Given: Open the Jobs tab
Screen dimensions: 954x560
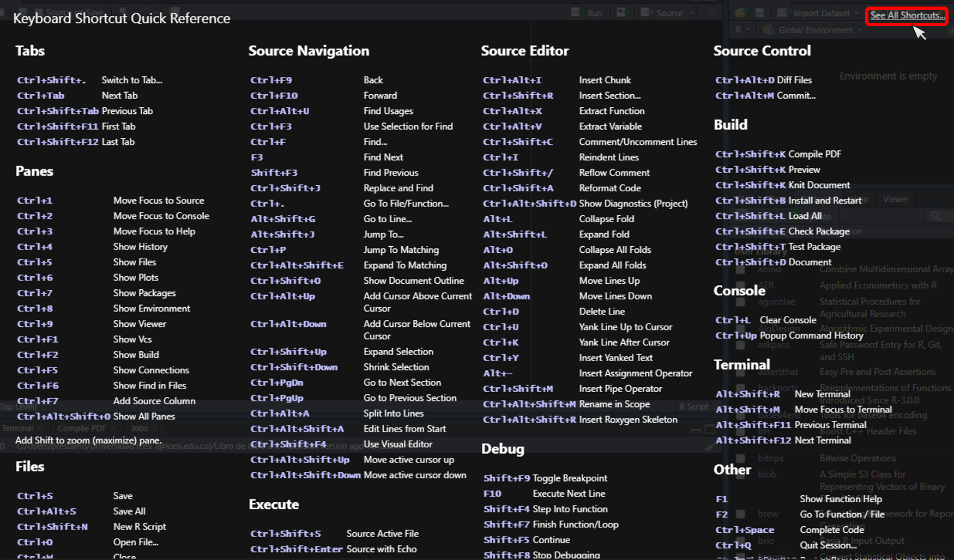Looking at the screenshot, I should click(139, 428).
